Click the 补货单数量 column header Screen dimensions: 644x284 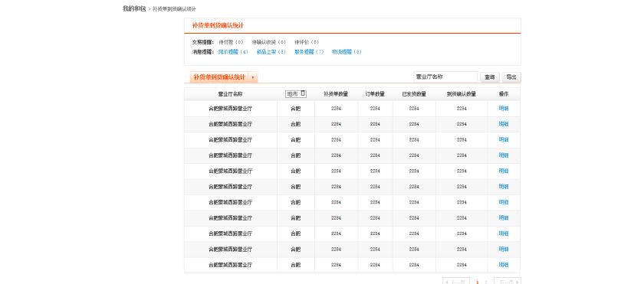click(336, 94)
